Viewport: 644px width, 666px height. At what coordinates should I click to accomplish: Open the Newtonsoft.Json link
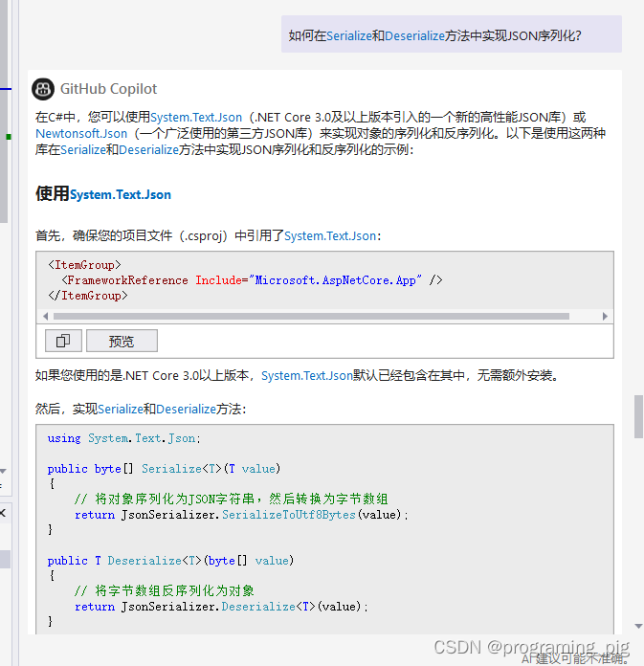tap(81, 134)
